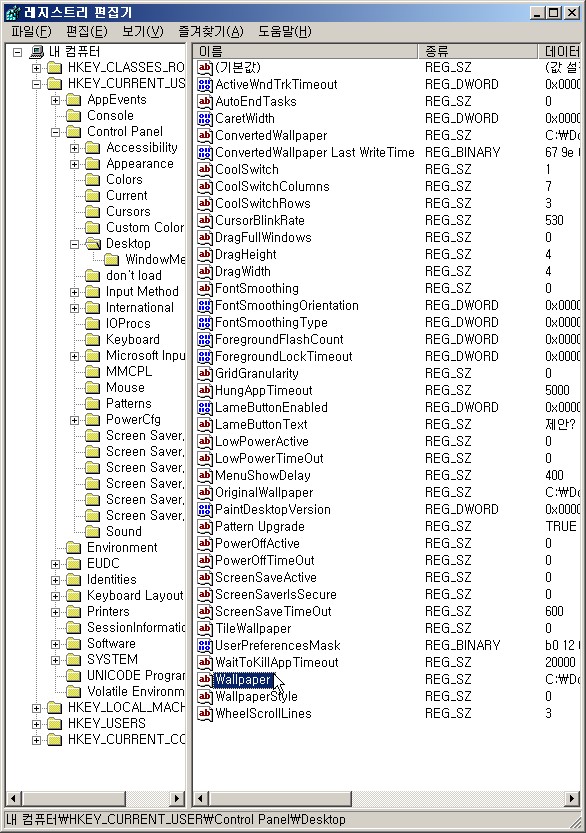
Task: Select the ActiveWndTrkTimeout DWORD value icon
Action: (x=205, y=84)
